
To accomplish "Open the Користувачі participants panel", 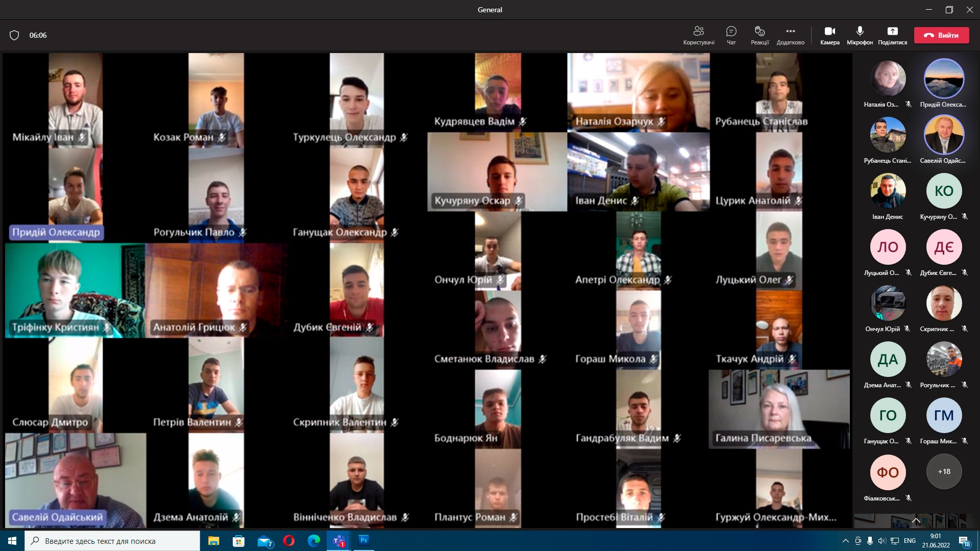I will tap(698, 35).
